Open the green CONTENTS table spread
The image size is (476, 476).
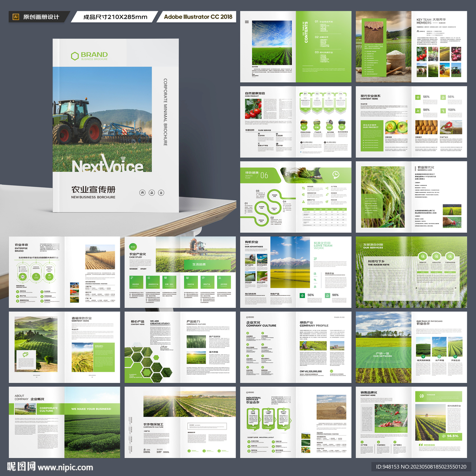click(296, 46)
